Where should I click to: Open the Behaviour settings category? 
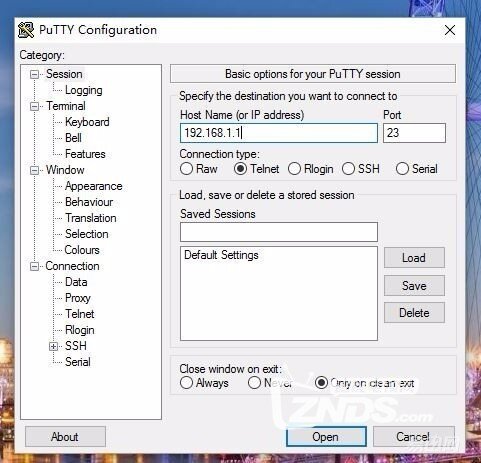[x=89, y=202]
